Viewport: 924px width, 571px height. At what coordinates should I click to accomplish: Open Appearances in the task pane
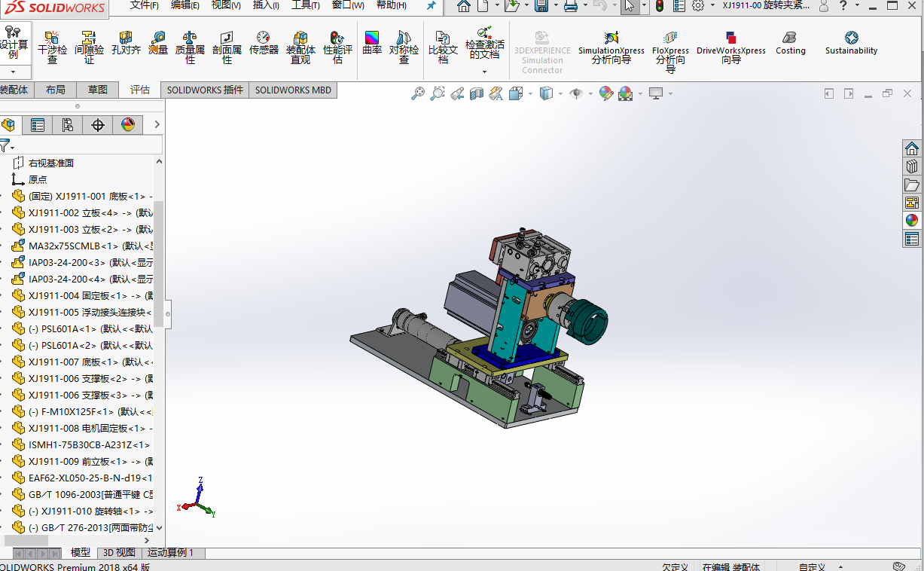912,221
